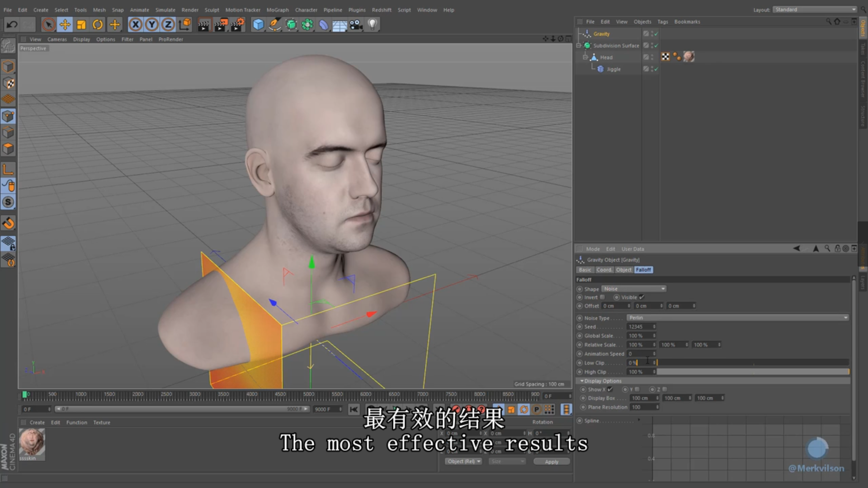Switch to the Basic tab
Screen dimensions: 868x488
coord(585,270)
